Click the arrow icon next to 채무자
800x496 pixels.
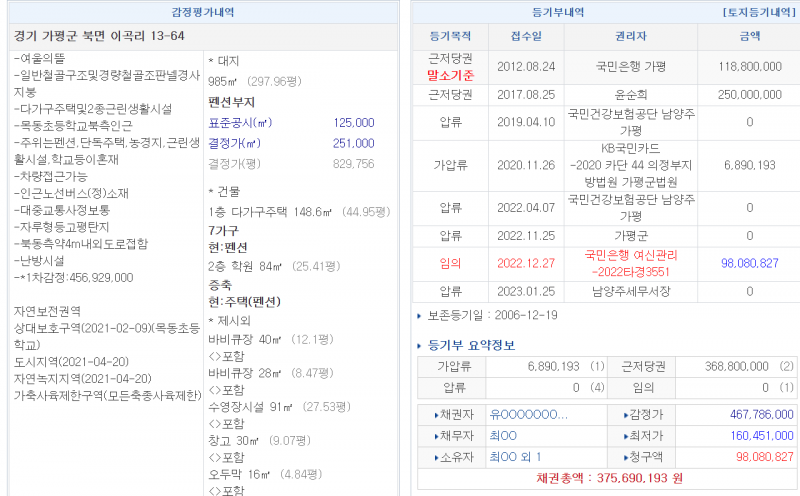pos(436,436)
